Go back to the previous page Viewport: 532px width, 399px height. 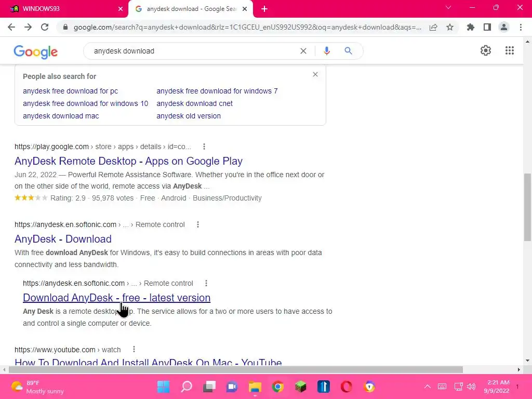pos(11,27)
